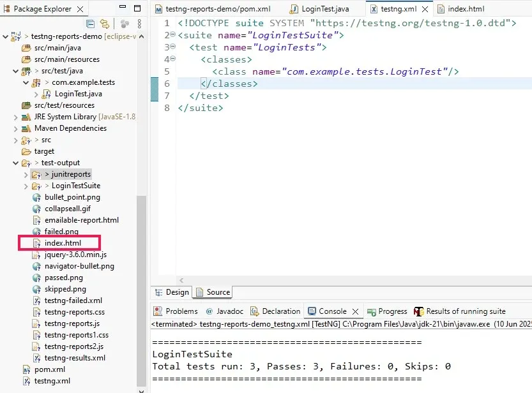Select bullet_point.png file

pos(72,197)
